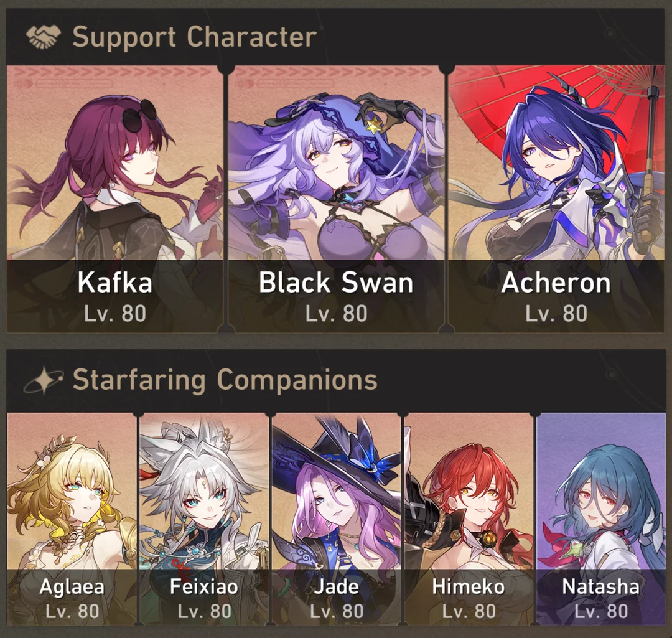Choose Aglaea in Starfaring Companions
This screenshot has width=672, height=638.
(x=72, y=519)
